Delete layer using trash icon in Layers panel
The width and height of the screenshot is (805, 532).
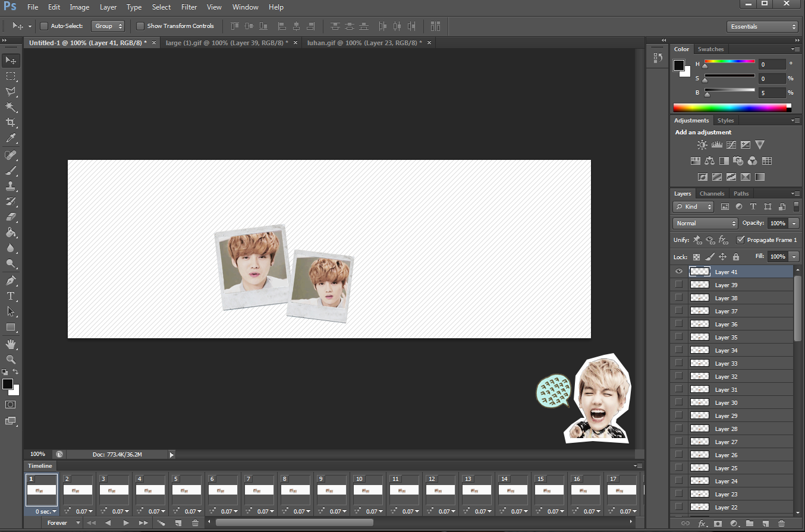point(782,524)
